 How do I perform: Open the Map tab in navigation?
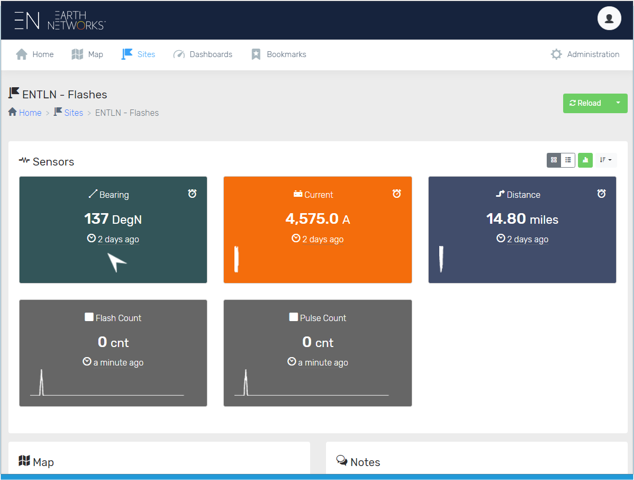87,54
